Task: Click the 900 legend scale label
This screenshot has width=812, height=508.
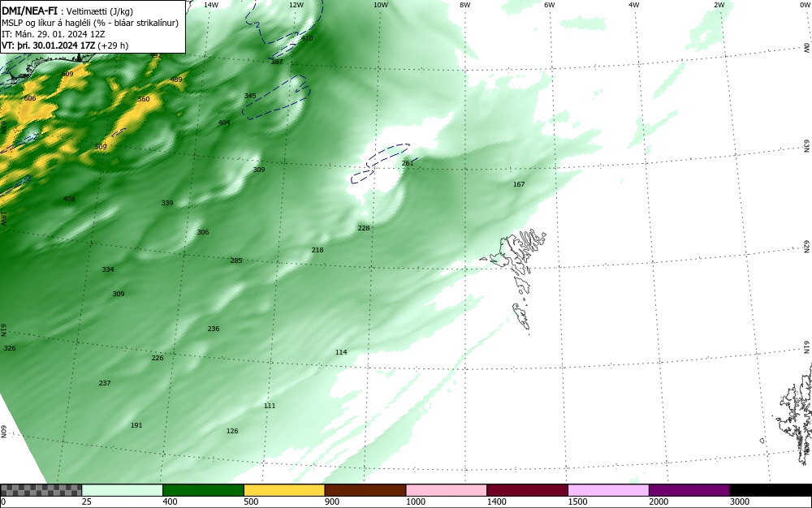Action: click(x=332, y=502)
